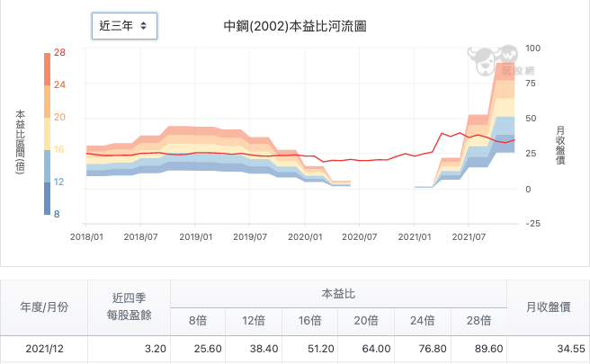590x364 pixels.
Task: Click the 2018/07 axis label
Action: tap(140, 237)
